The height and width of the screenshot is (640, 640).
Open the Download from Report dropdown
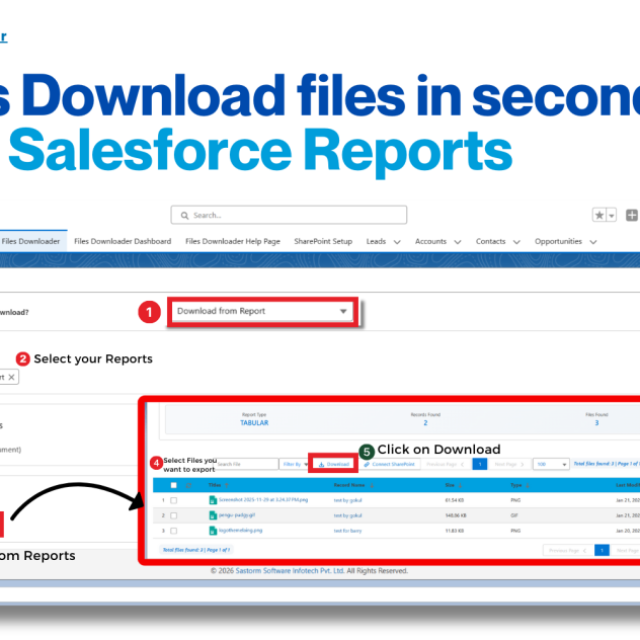[262, 311]
